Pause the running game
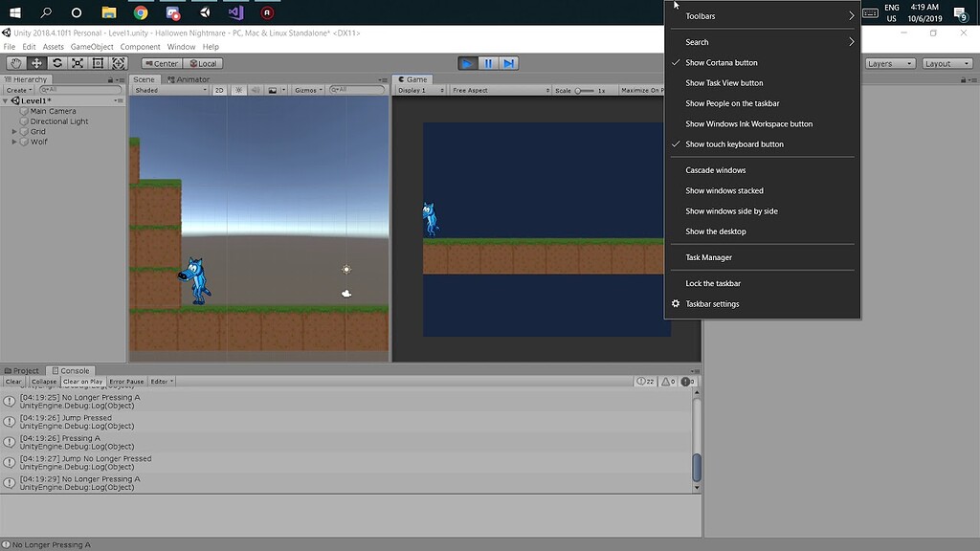Screen dimensions: 980x551 coord(488,63)
